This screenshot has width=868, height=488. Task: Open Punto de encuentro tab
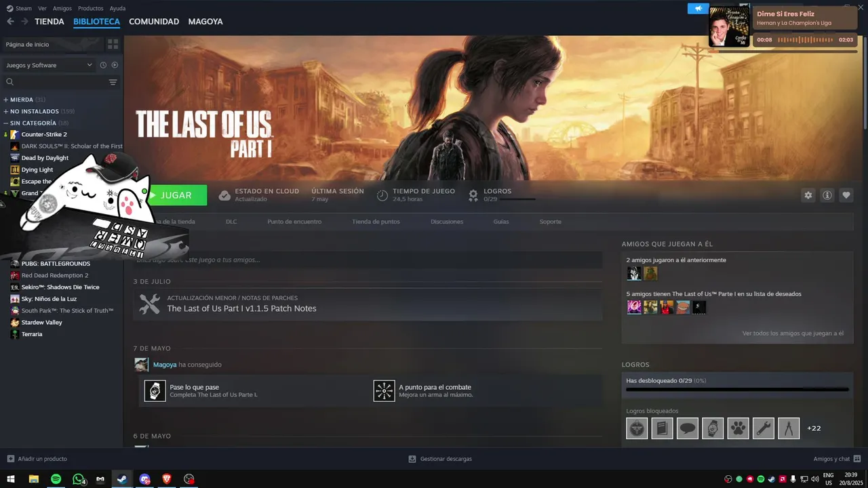click(x=294, y=222)
